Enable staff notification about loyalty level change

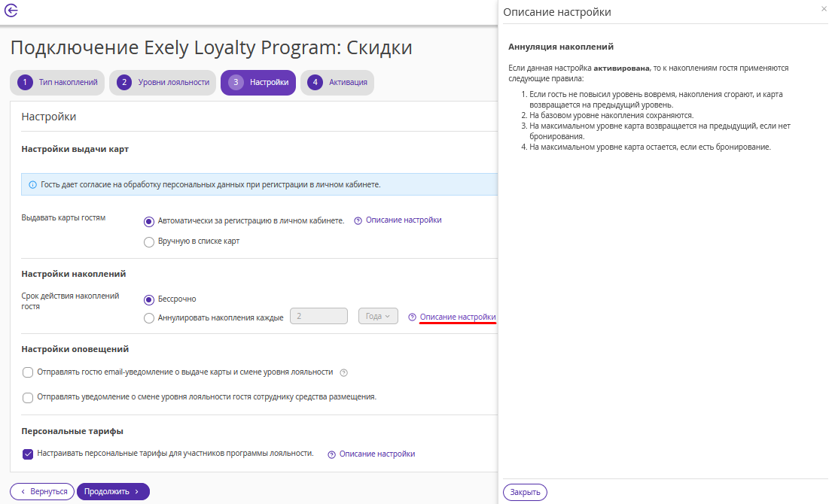[x=28, y=397]
